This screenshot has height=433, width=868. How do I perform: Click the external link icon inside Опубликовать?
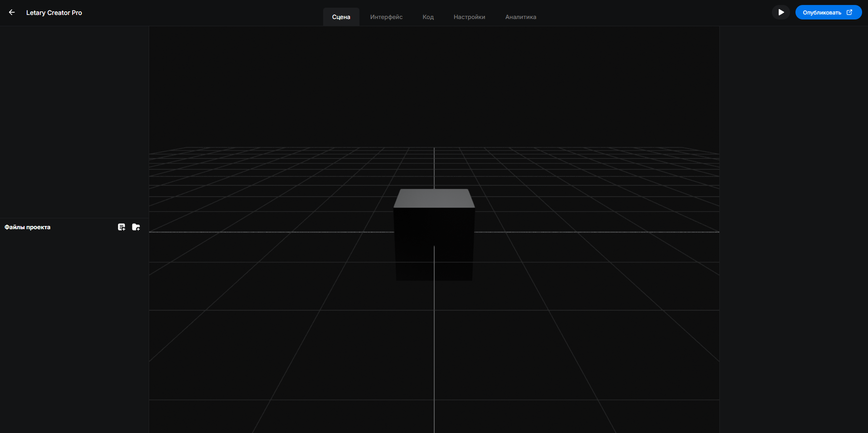[849, 12]
